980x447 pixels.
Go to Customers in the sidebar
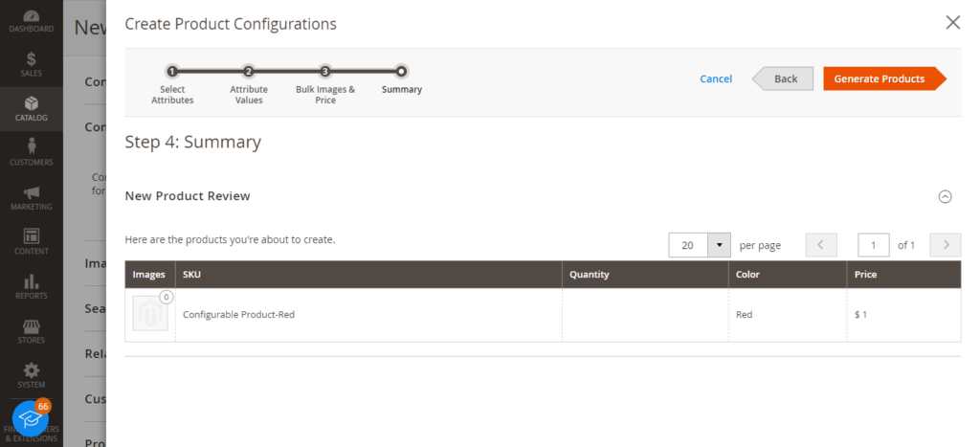(32, 153)
